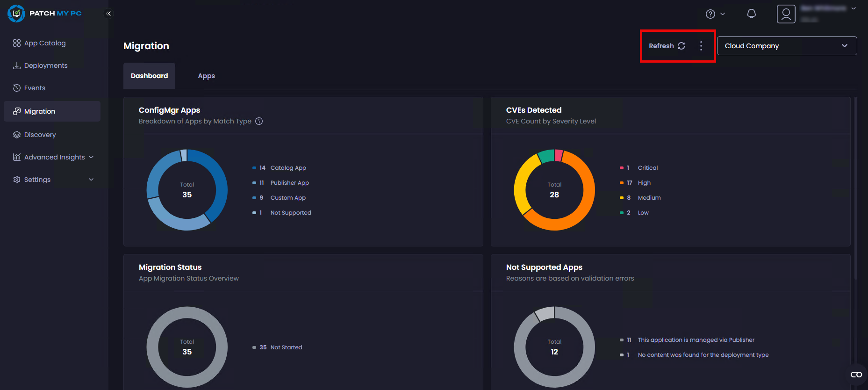Screen dimensions: 868x390
Task: Click the Migration page heading
Action: coord(146,46)
